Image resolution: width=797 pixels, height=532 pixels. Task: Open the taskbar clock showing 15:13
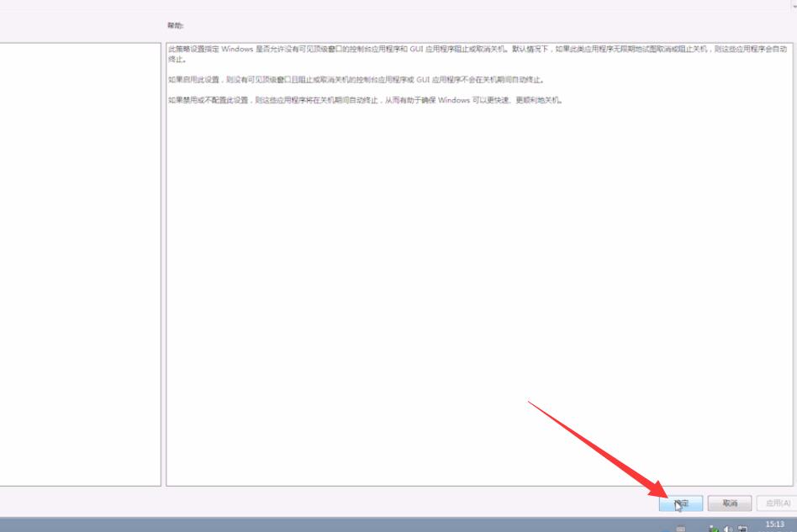pyautogui.click(x=774, y=526)
